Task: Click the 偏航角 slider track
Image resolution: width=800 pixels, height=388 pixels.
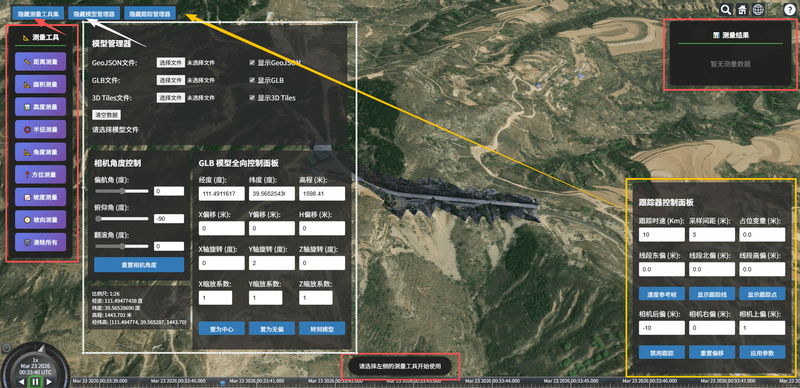Action: point(122,191)
